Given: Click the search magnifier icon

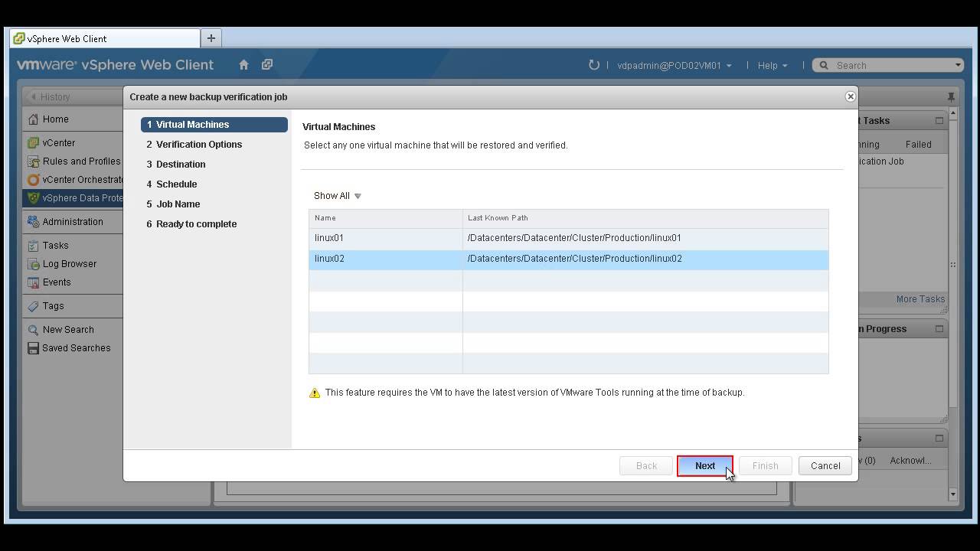Looking at the screenshot, I should (825, 66).
